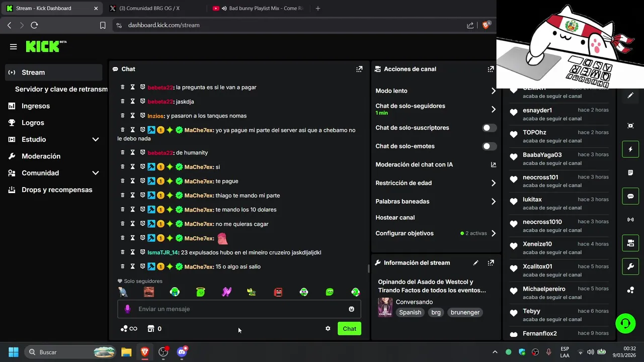644x362 pixels.
Task: Click the document icon in right sidebar
Action: [x=630, y=173]
